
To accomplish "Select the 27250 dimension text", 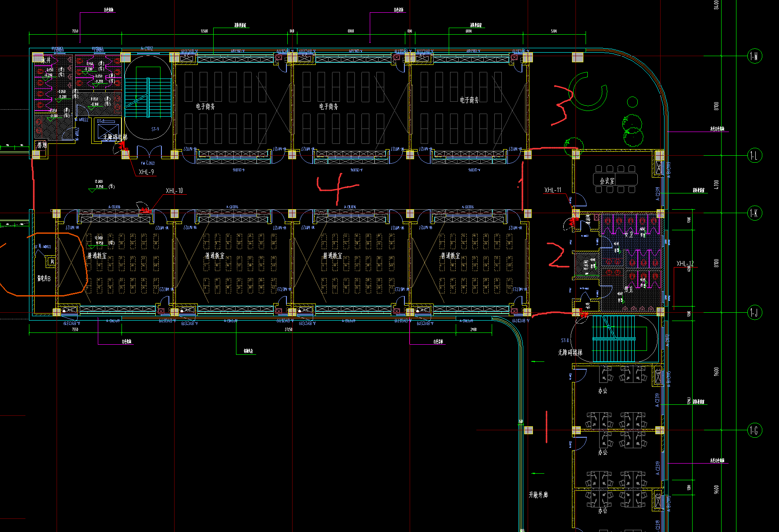I will [x=289, y=329].
